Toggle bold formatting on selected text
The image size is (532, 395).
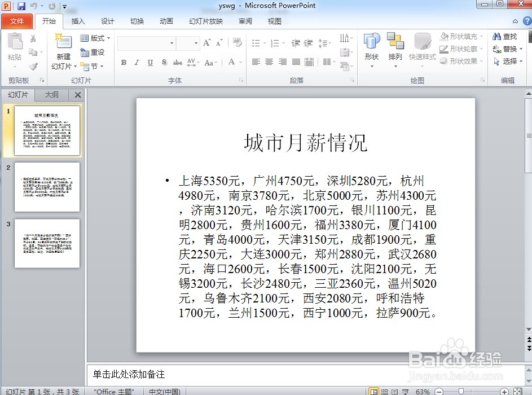point(124,63)
